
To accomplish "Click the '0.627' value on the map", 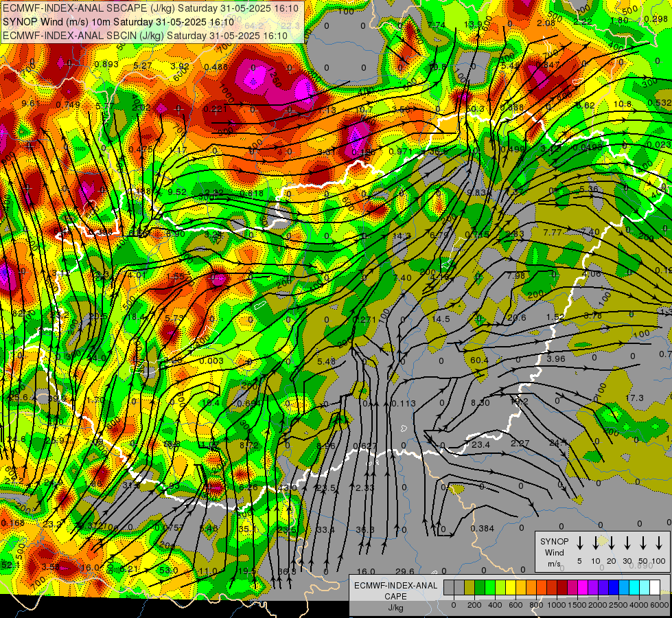I will click(364, 446).
